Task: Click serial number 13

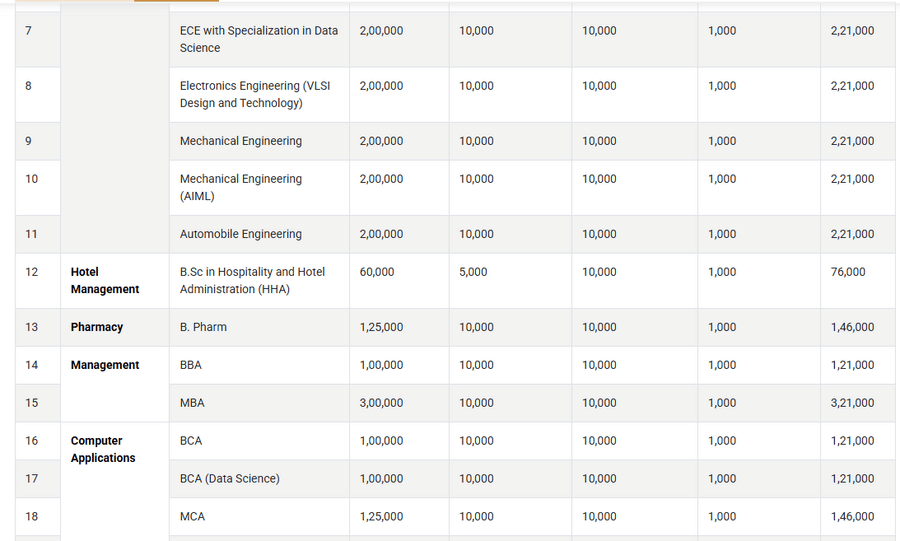Action: click(32, 327)
